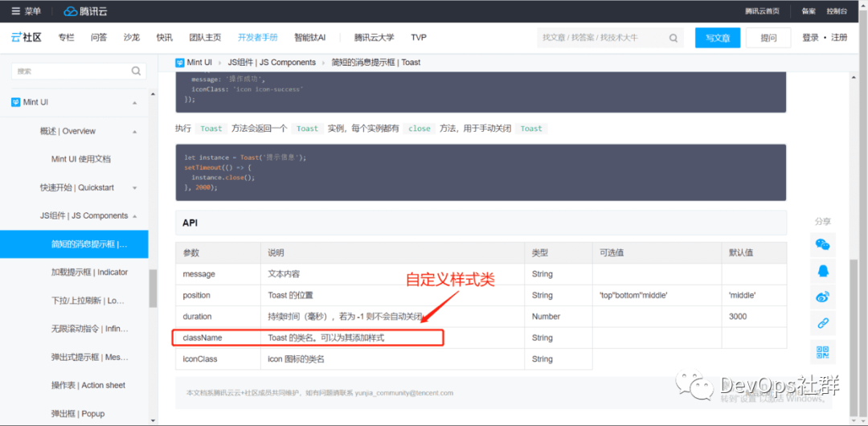This screenshot has width=868, height=426.
Task: Open the 腾讯云首页 link
Action: point(762,11)
